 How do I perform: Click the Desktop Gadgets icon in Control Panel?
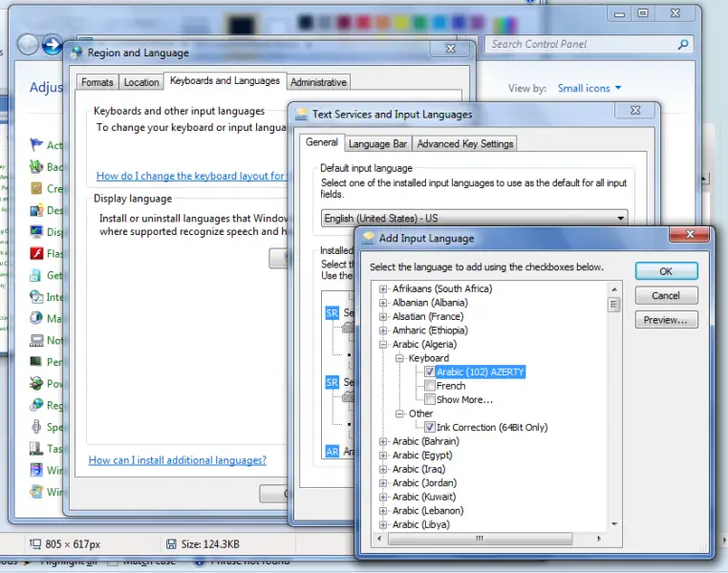pos(36,210)
